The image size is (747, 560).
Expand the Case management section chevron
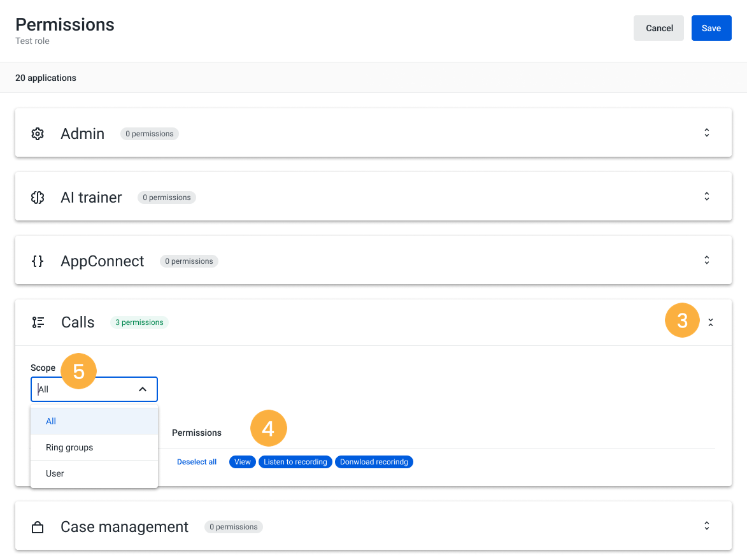point(706,526)
